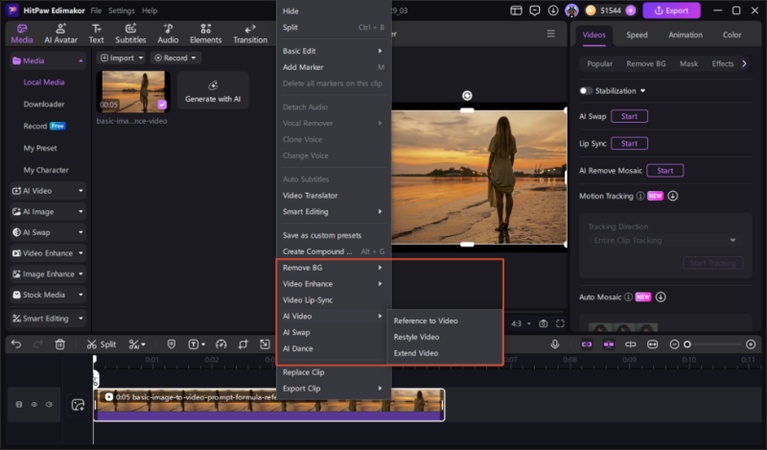Click the timeline zoom slider handle
This screenshot has height=450, width=767.
coord(687,344)
